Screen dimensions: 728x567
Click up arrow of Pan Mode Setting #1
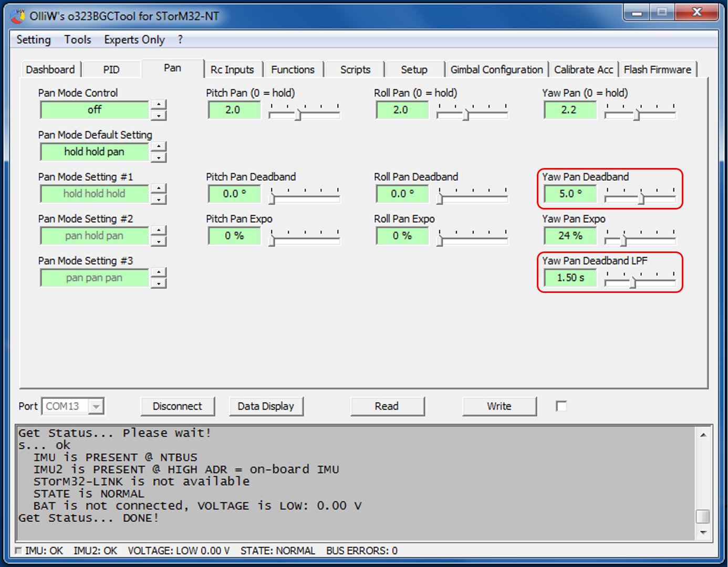tap(159, 188)
